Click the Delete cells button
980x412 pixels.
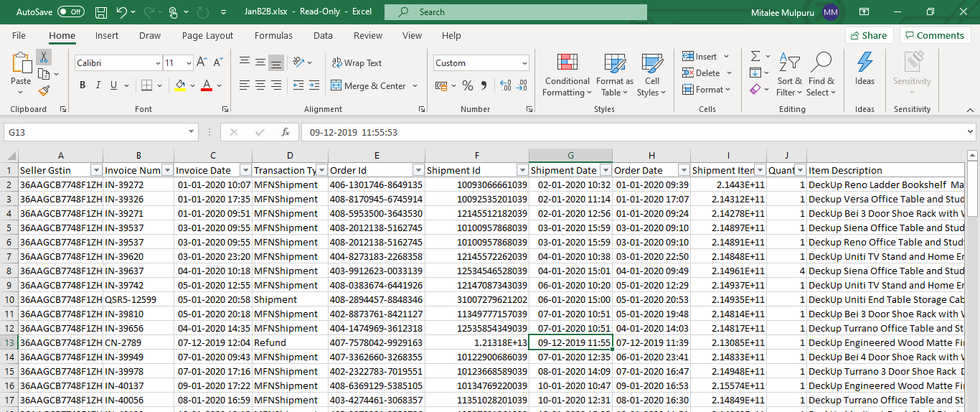(x=701, y=72)
